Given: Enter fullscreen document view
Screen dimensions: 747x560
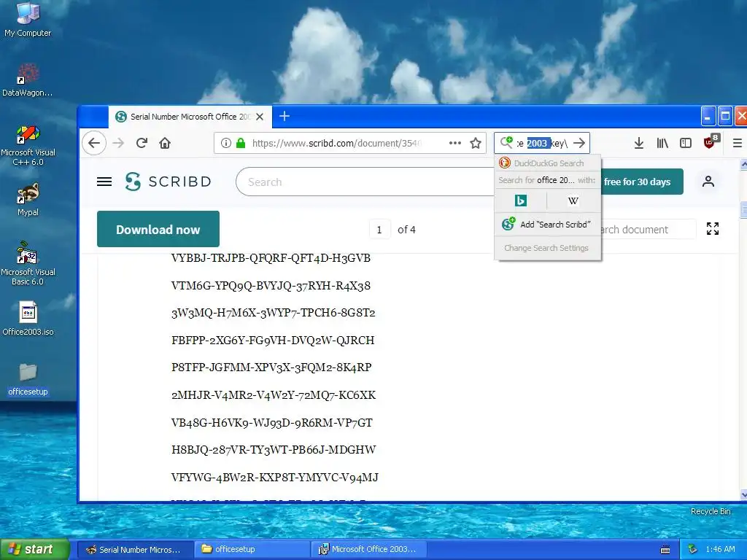Looking at the screenshot, I should (x=713, y=229).
